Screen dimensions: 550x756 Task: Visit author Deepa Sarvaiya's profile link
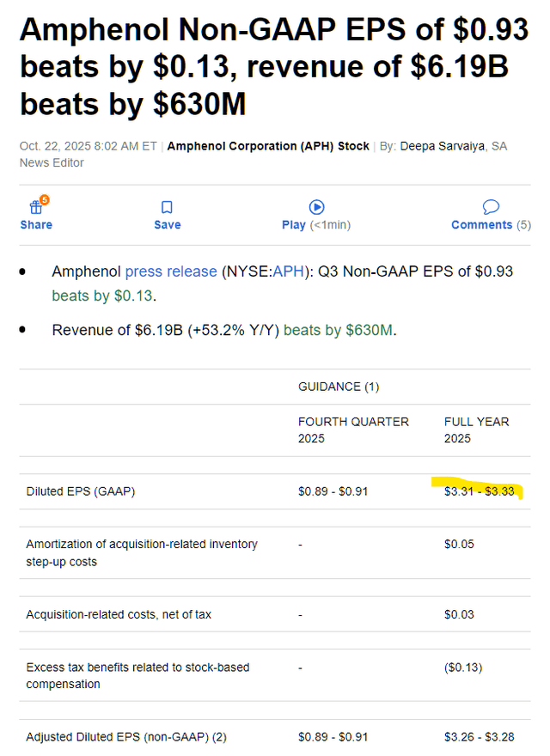pyautogui.click(x=443, y=146)
